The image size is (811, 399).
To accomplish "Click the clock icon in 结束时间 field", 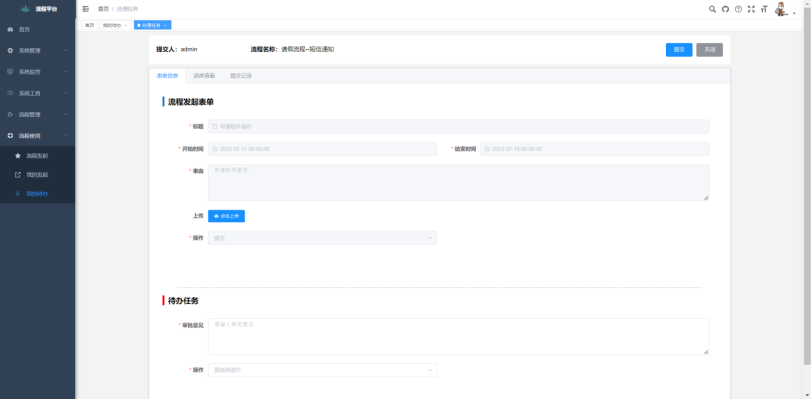I will [487, 149].
